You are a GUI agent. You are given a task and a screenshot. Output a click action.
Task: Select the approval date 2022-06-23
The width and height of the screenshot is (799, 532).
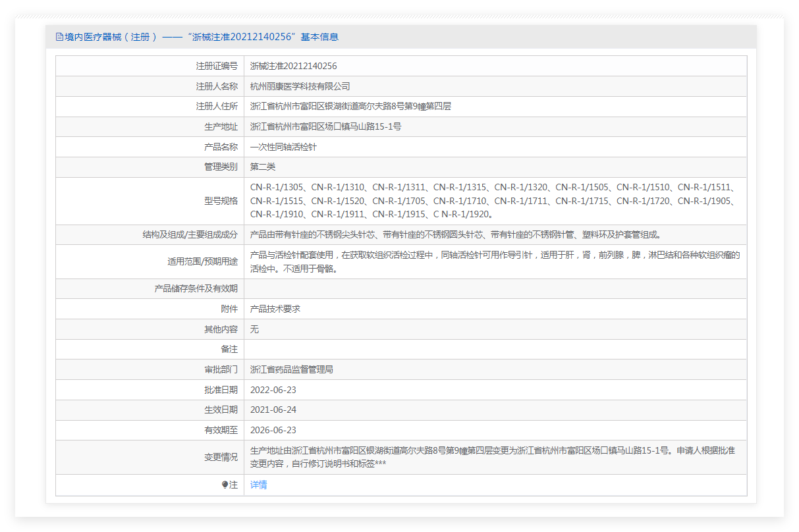pos(273,390)
